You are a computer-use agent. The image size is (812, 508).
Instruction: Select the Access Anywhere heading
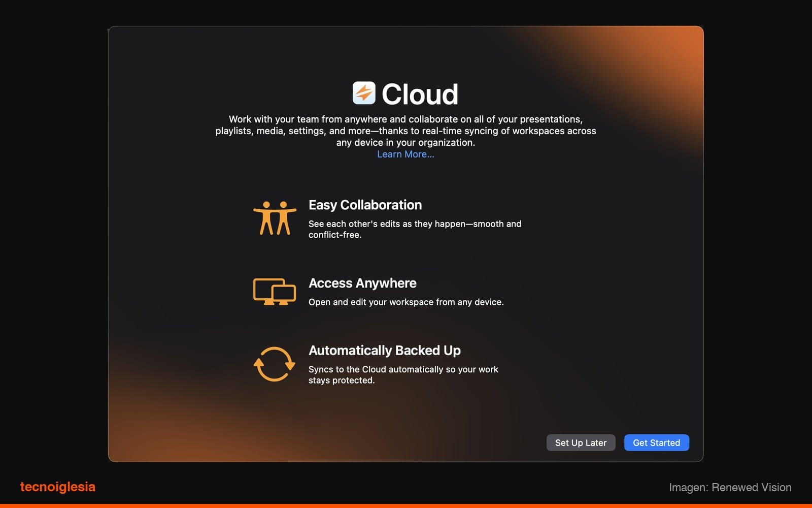362,283
